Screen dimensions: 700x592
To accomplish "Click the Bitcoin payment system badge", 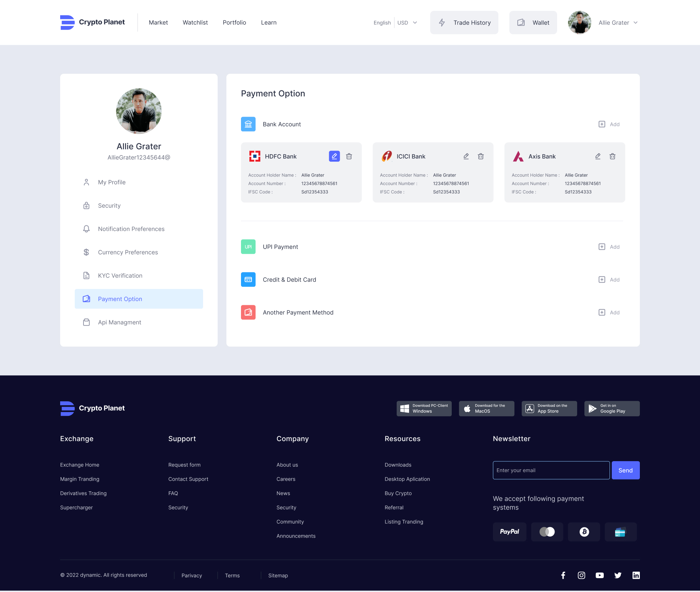I will click(584, 532).
